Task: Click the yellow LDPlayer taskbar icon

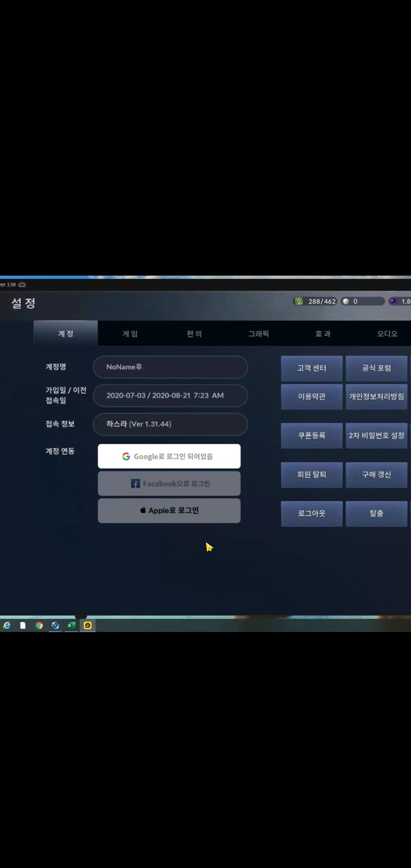Action: pyautogui.click(x=88, y=625)
